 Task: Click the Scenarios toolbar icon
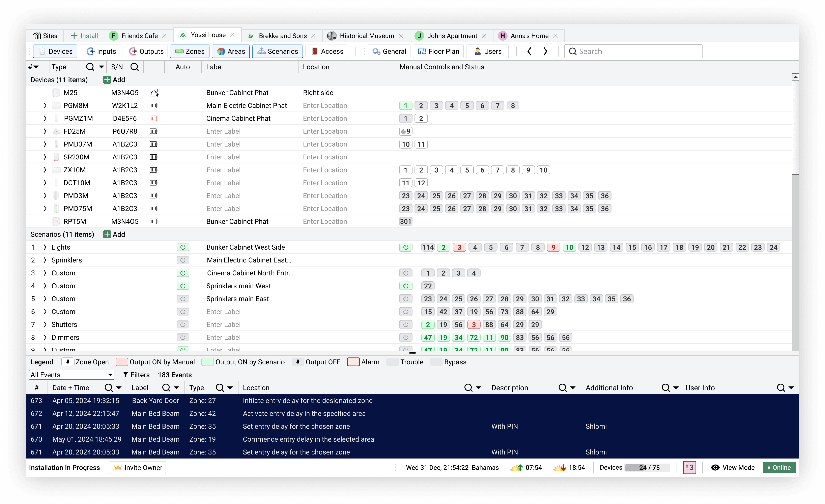tap(261, 51)
